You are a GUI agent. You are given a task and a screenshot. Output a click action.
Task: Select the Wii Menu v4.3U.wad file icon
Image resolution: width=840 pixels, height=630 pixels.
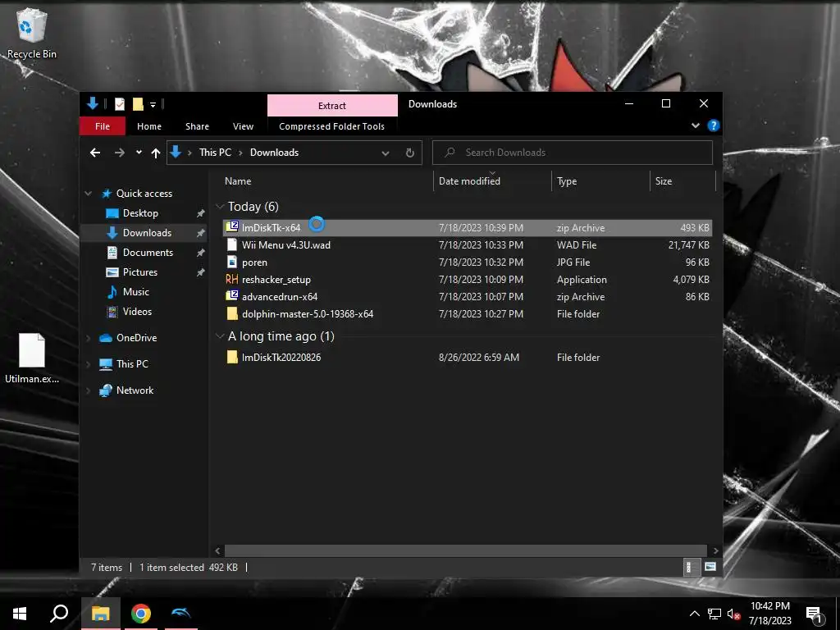(x=232, y=244)
